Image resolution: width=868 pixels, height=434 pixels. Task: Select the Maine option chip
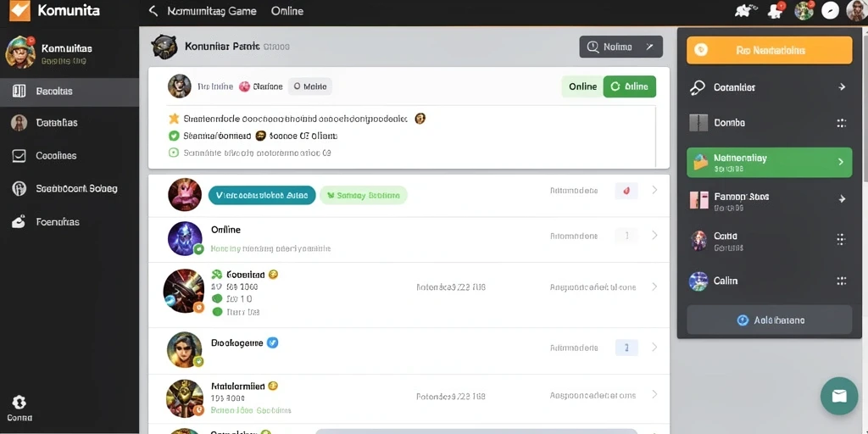[x=310, y=86]
